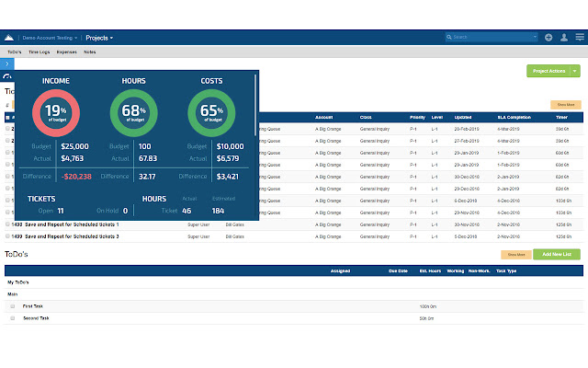Screen dimensions: 588x368
Task: Tick the checkbox for ticket 1499
Action: pos(8,236)
